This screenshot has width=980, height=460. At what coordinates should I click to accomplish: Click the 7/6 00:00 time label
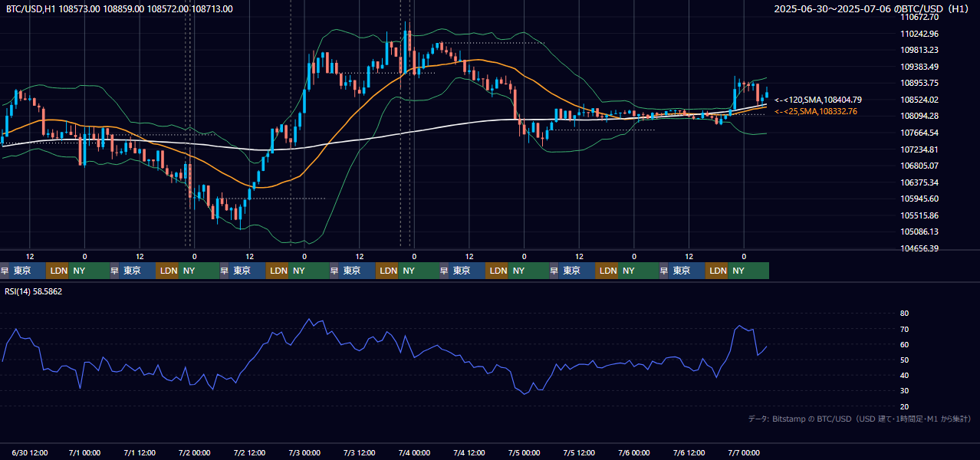[x=634, y=453]
